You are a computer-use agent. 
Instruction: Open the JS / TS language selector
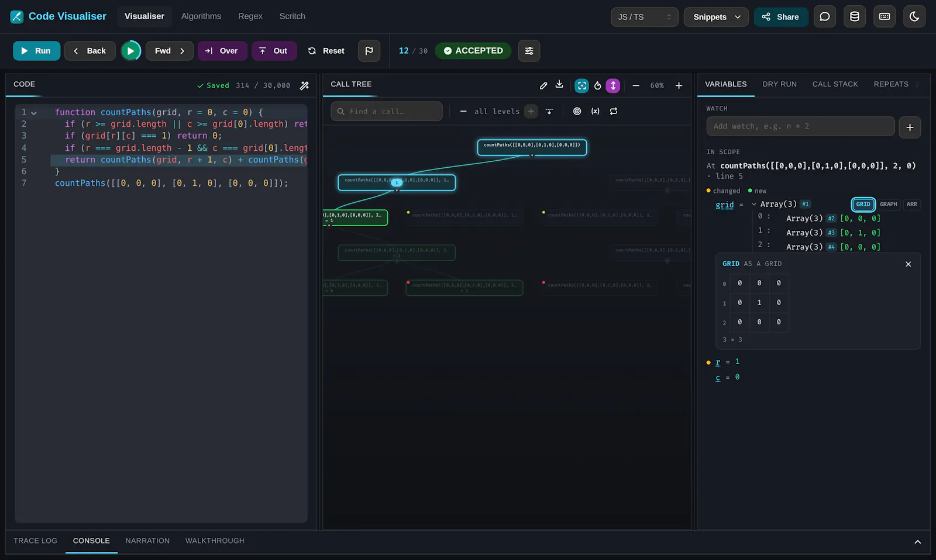(x=645, y=17)
